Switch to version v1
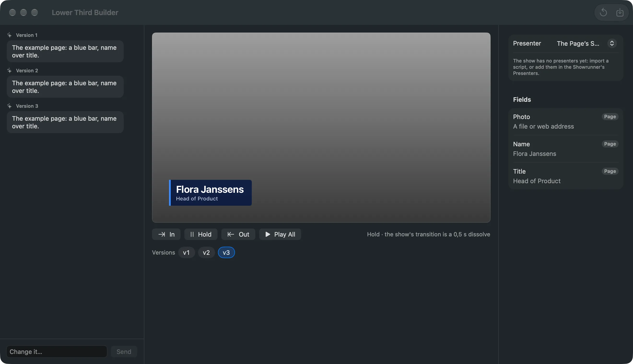The image size is (633, 364). coord(186,252)
